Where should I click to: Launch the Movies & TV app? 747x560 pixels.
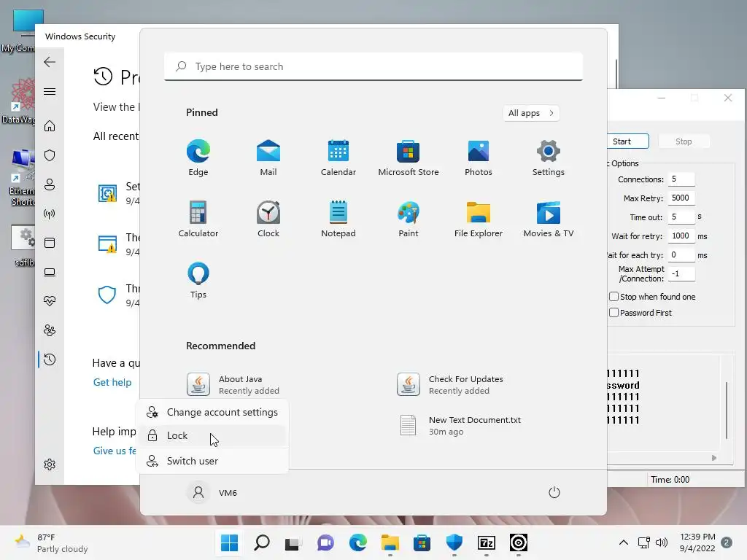[549, 219]
